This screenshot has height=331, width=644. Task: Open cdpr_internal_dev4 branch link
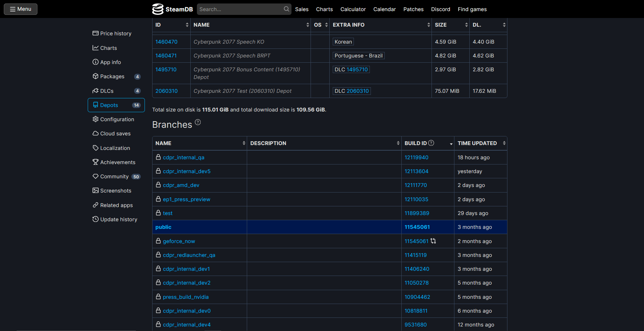(x=187, y=325)
